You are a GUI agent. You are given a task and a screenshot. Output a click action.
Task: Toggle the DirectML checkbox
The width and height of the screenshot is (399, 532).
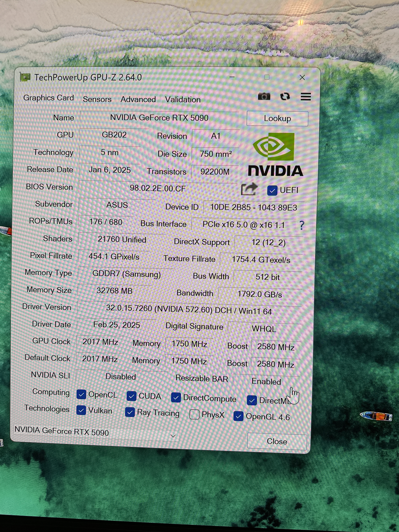[x=252, y=400]
